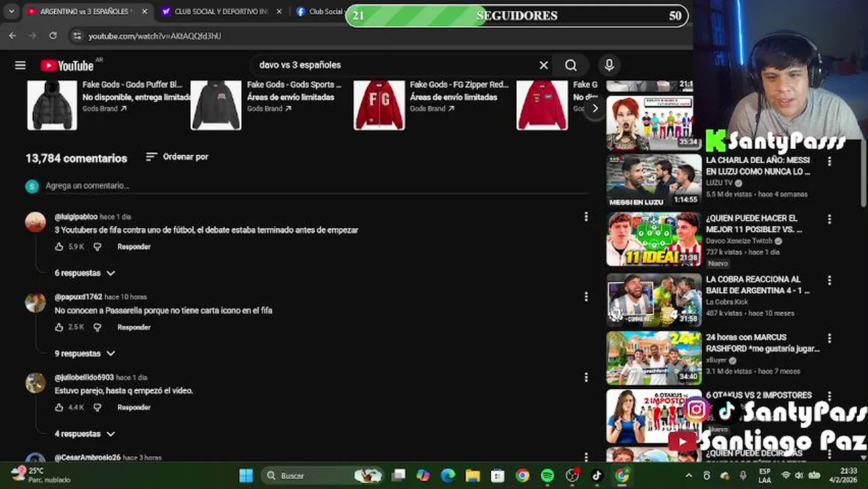Open black Gods Puffer jacket product thumbnail

point(52,105)
